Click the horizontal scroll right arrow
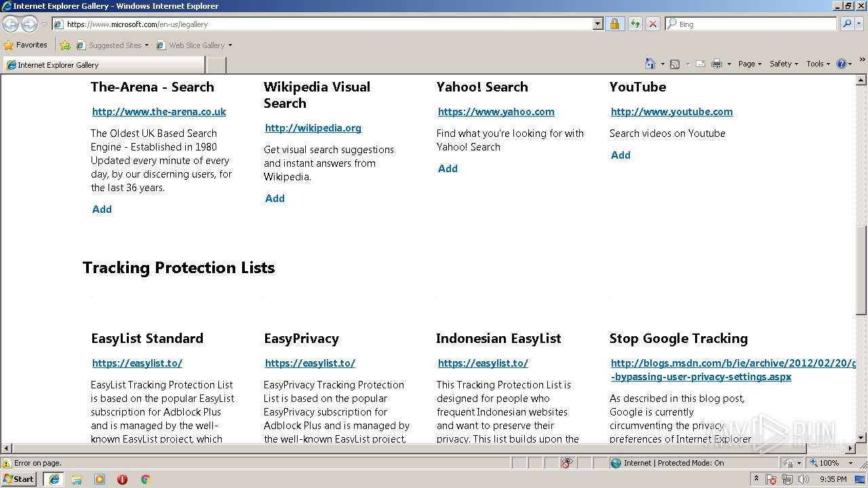Screen dimensions: 868x488 850,449
